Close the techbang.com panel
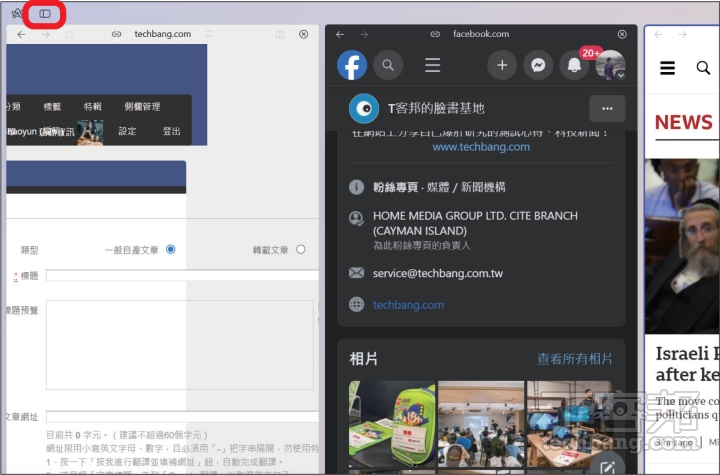The height and width of the screenshot is (475, 720). (304, 34)
